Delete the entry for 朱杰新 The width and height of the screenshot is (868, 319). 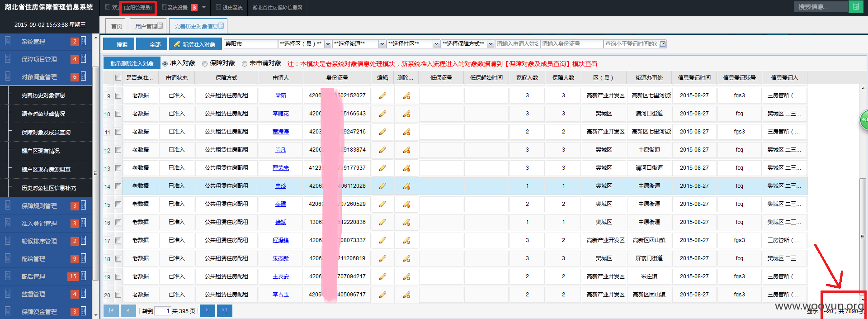pos(406,258)
